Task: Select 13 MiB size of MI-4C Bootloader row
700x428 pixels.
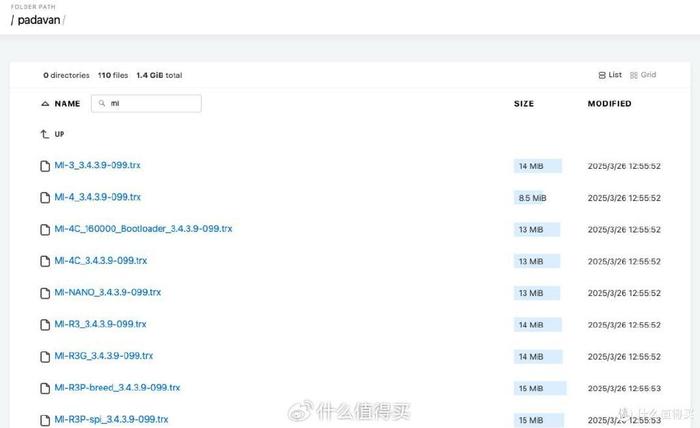Action: point(531,229)
